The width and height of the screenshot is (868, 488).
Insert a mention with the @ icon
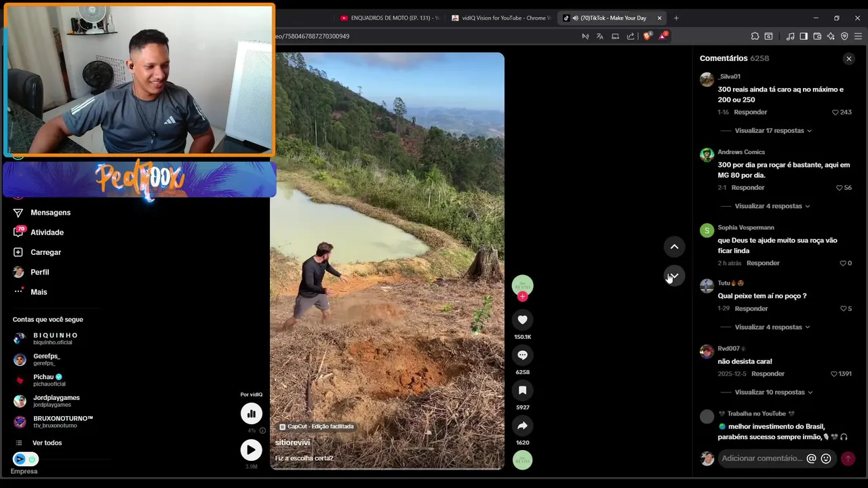pos(811,458)
